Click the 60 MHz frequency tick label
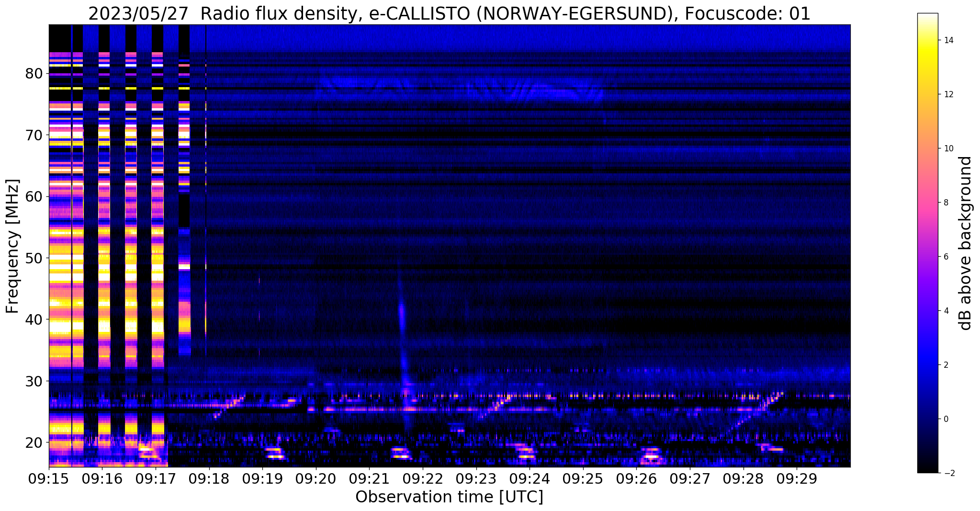This screenshot has width=980, height=511. [x=34, y=196]
